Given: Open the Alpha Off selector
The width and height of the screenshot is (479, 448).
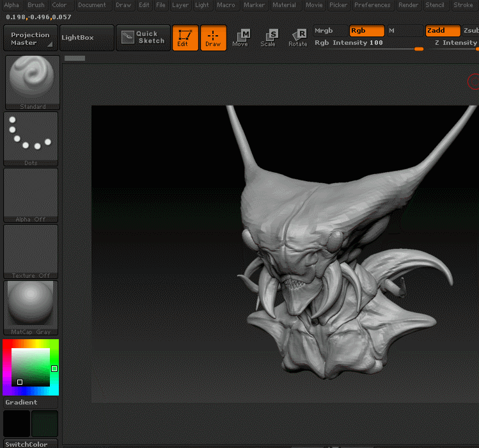Looking at the screenshot, I should click(x=31, y=195).
